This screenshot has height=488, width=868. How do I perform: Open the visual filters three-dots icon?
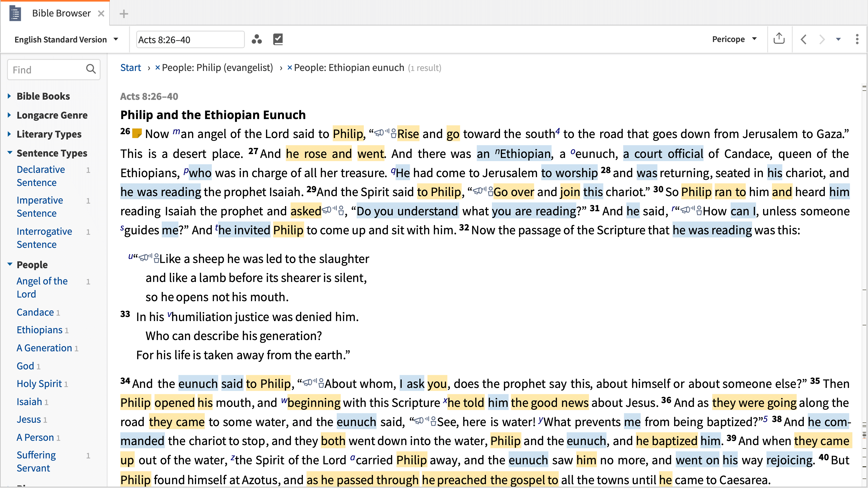tap(256, 39)
